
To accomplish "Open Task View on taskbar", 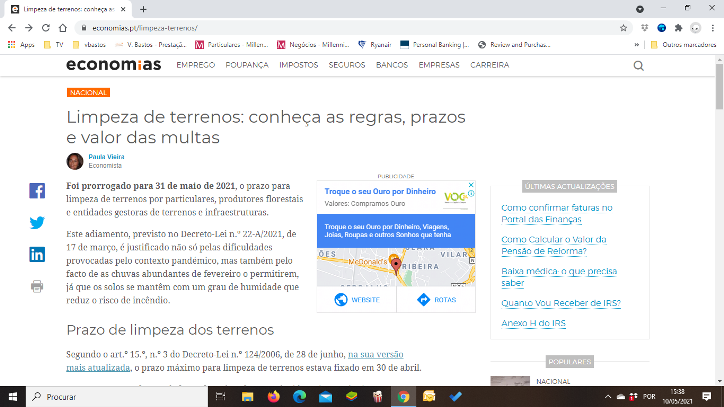I will 221,396.
